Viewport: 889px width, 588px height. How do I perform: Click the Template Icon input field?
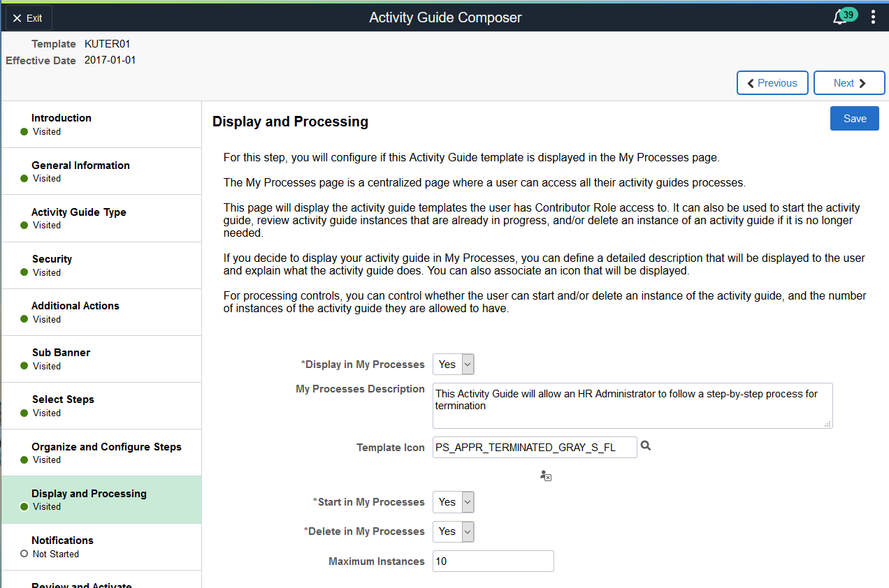pos(535,448)
